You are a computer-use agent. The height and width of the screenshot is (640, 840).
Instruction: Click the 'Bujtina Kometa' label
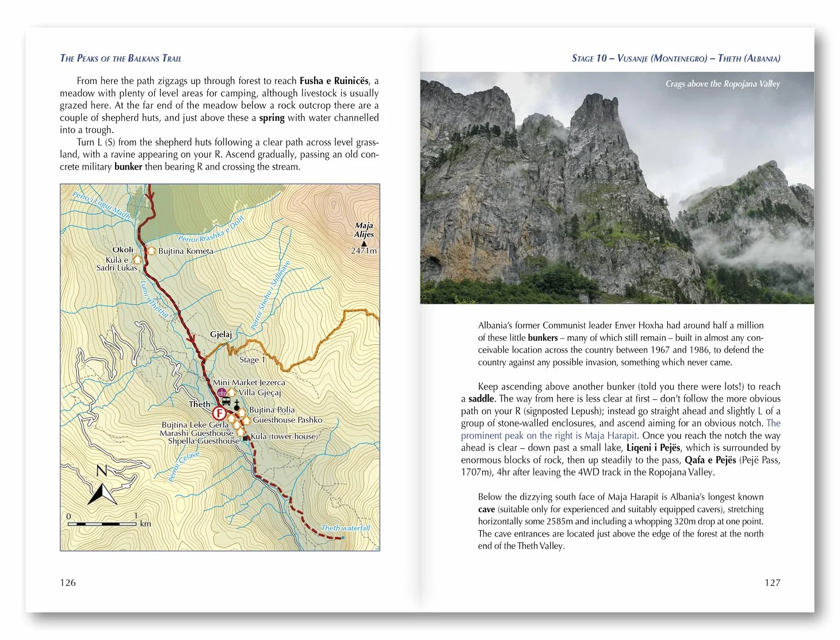pyautogui.click(x=186, y=251)
